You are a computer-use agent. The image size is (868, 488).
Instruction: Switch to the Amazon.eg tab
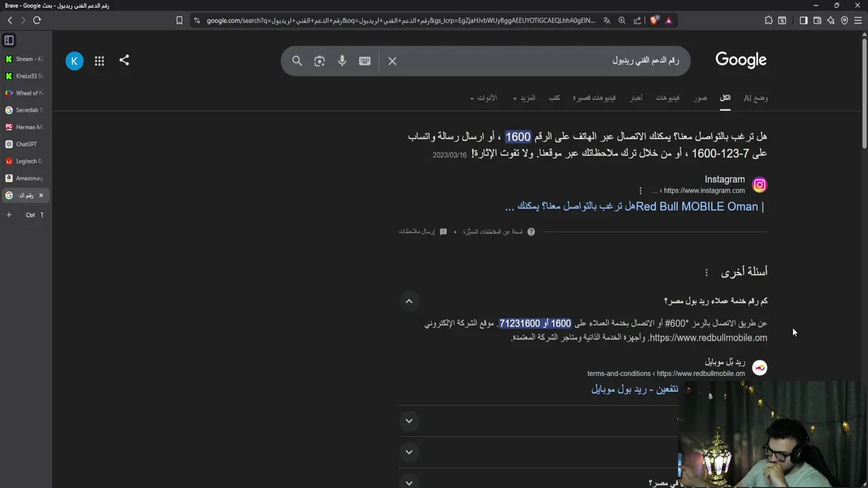click(25, 178)
